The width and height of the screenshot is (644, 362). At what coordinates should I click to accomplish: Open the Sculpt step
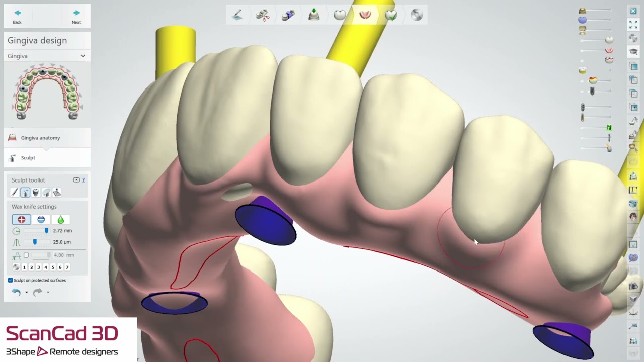pos(47,158)
